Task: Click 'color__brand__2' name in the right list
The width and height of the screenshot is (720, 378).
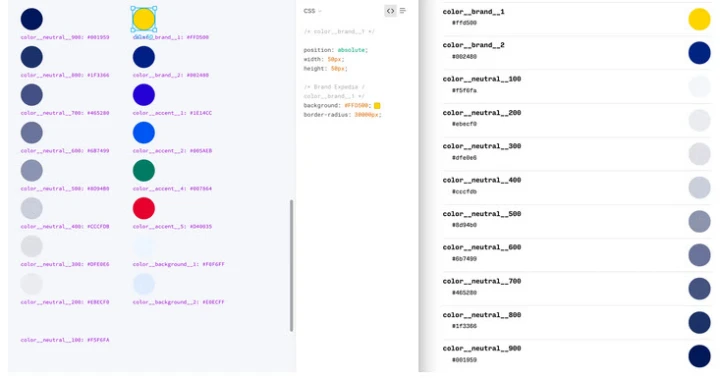Action: [x=473, y=45]
